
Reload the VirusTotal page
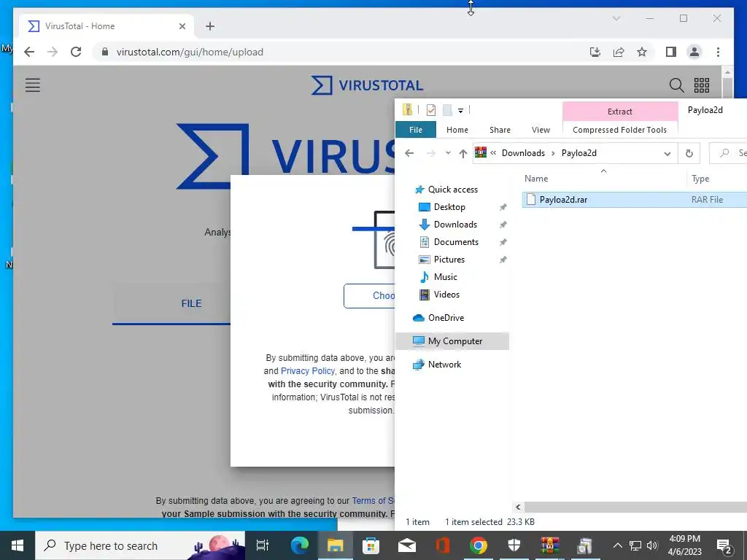coord(76,52)
